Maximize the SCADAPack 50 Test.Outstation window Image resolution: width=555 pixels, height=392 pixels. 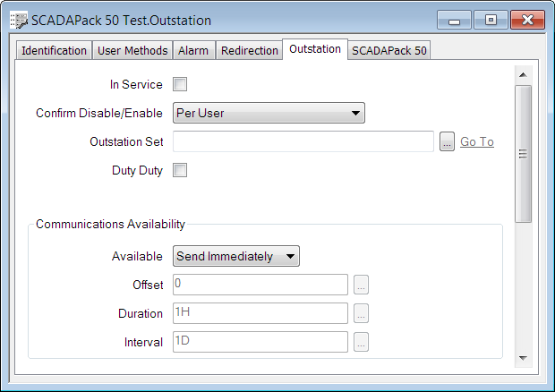pyautogui.click(x=491, y=20)
